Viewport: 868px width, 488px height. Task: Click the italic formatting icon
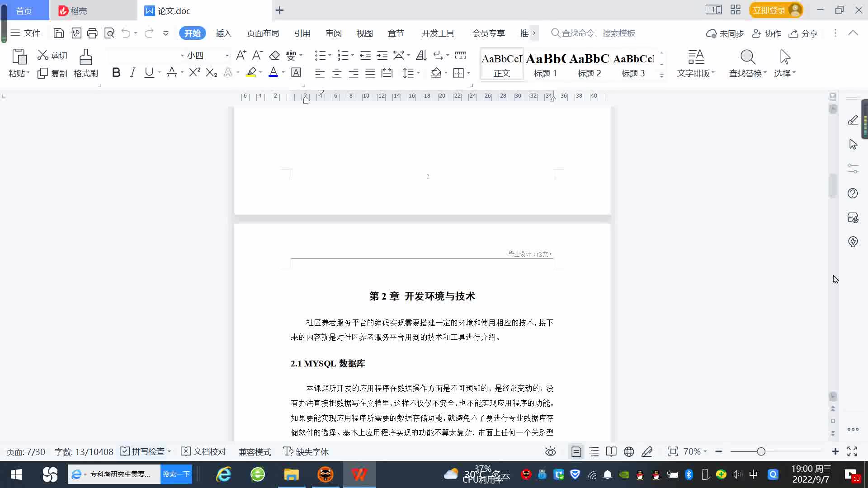pyautogui.click(x=132, y=73)
